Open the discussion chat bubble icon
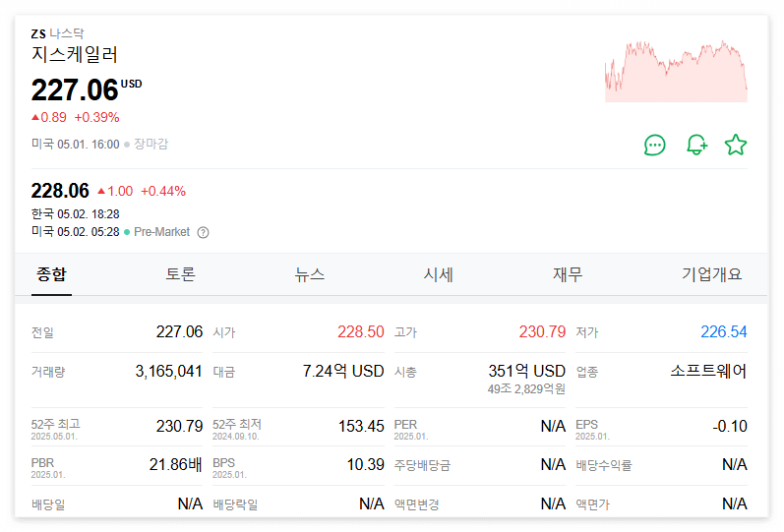The height and width of the screenshot is (532, 784). [654, 146]
